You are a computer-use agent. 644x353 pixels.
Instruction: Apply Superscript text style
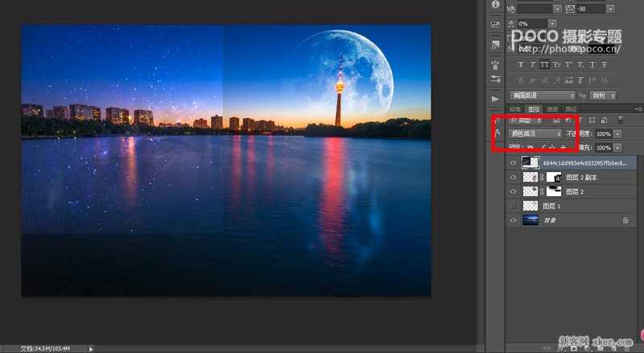tap(568, 64)
